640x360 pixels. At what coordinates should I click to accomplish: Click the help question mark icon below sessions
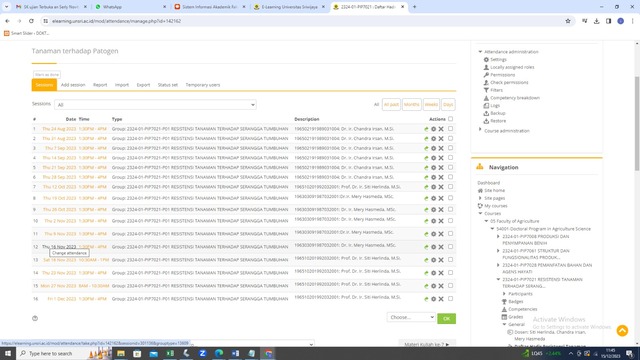coord(35,318)
